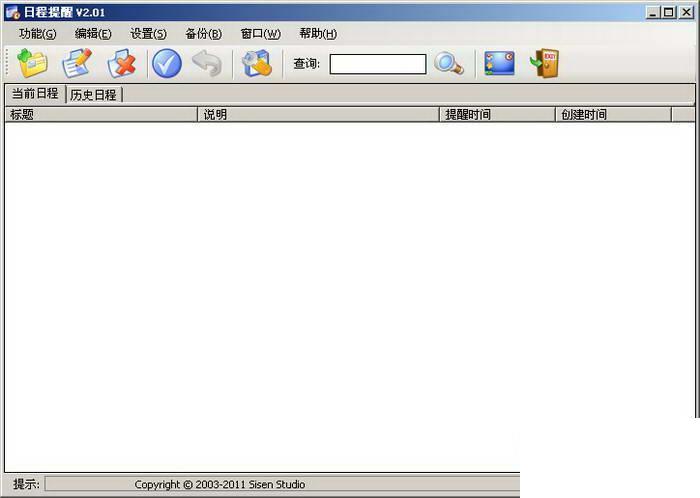The image size is (700, 498).
Task: Open the 帮助(H) menu
Action: (318, 33)
